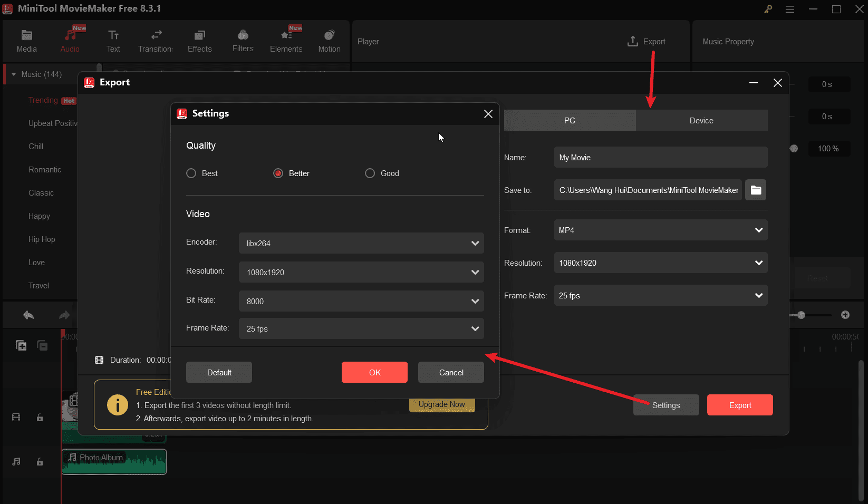Keep Better quality selected
868x504 pixels.
tap(278, 173)
